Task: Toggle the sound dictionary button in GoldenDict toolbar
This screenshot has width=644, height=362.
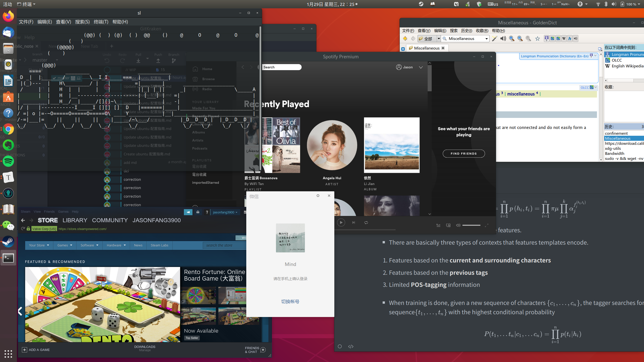Action: [576, 38]
